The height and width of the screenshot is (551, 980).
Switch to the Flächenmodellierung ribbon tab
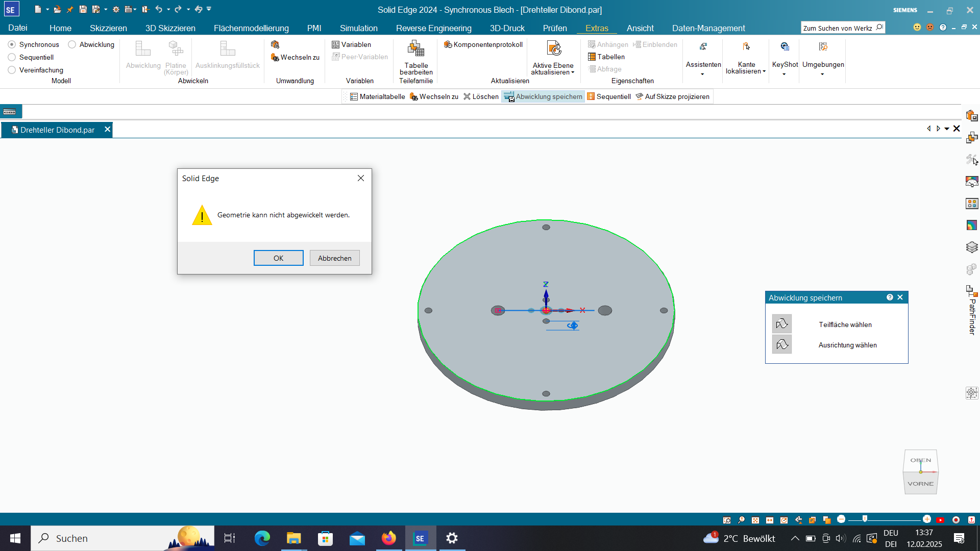coord(251,28)
